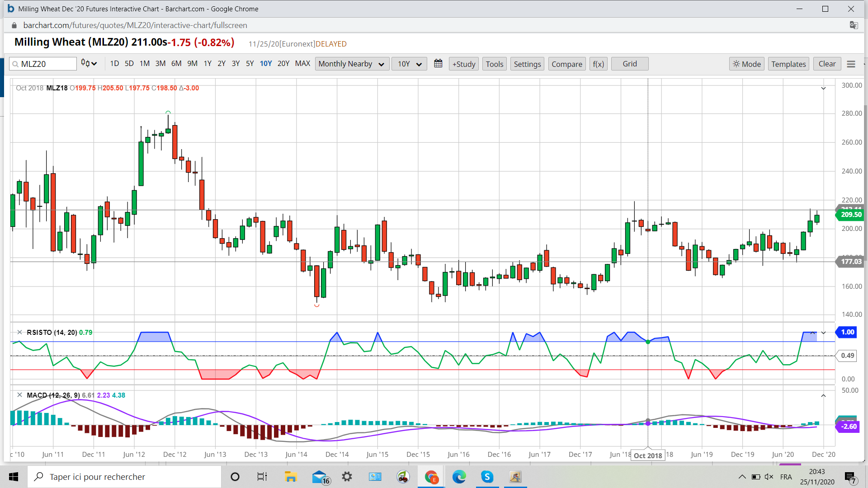Select the MAX time range
Screen dimensions: 868x488
[302, 63]
